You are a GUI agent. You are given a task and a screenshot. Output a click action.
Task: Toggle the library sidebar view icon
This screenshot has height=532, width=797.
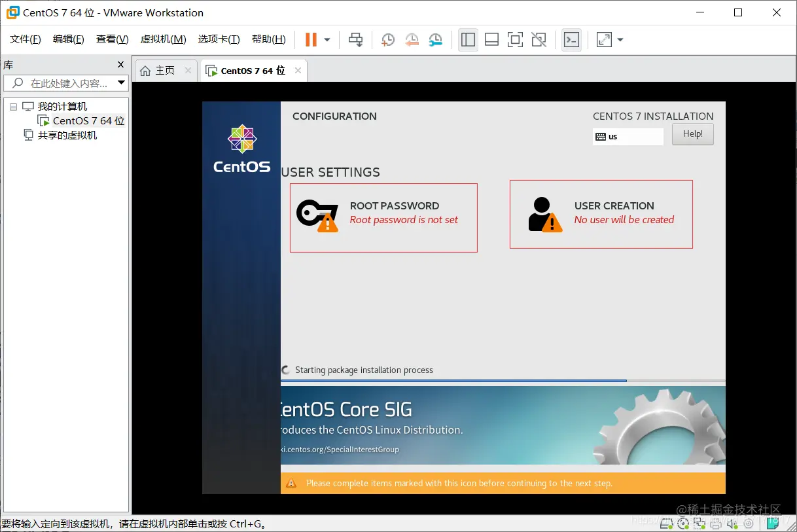tap(468, 40)
